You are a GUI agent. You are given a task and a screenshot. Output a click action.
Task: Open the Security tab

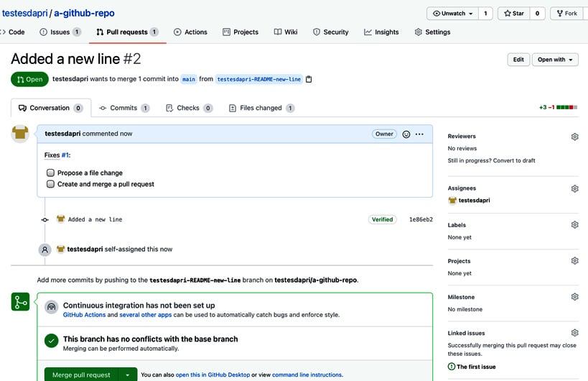click(331, 32)
